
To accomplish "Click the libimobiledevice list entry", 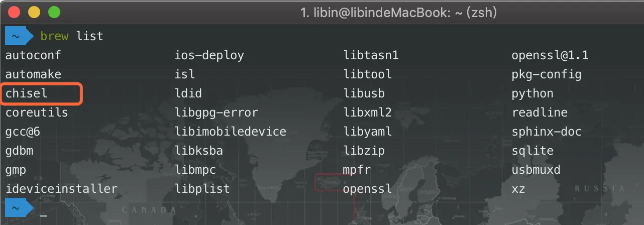I will pos(231,132).
